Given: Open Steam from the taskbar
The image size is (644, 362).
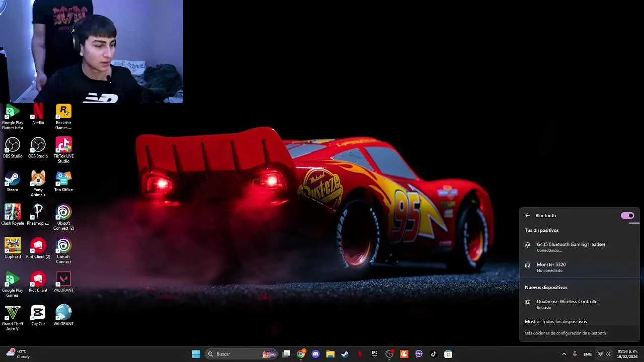Looking at the screenshot, I should tap(345, 354).
